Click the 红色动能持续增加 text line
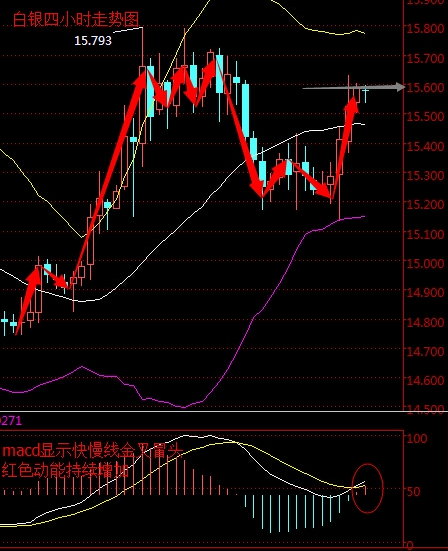The image size is (448, 551). [x=65, y=470]
